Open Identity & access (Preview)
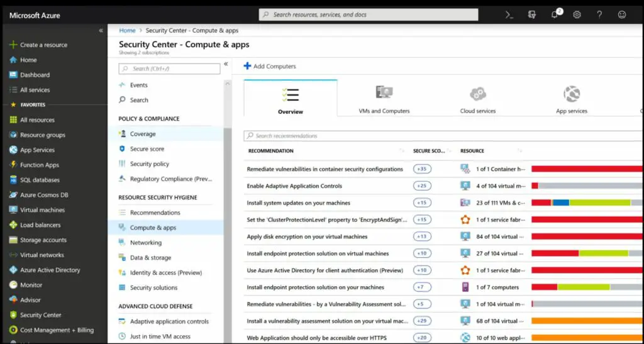This screenshot has width=644, height=344. point(165,272)
